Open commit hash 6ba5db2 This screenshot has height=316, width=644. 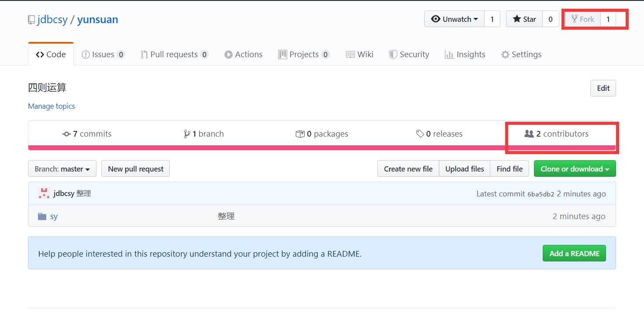(541, 194)
